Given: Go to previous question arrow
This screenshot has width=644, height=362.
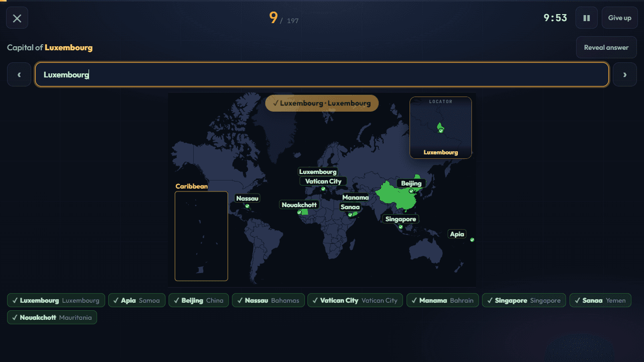Looking at the screenshot, I should 19,74.
